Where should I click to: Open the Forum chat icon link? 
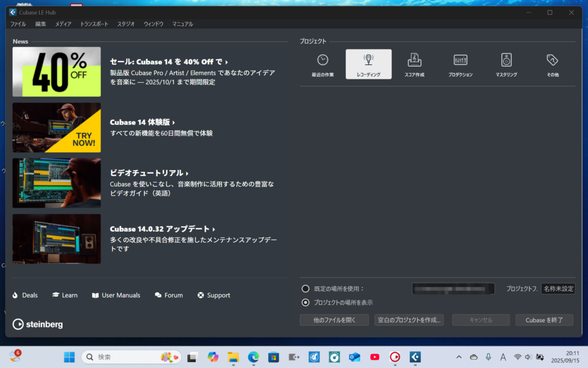click(x=169, y=295)
